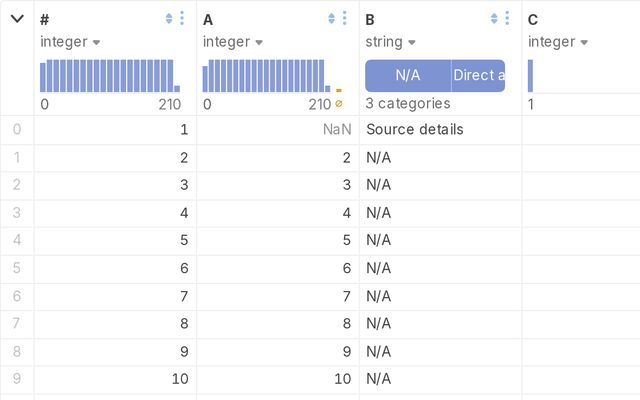Select the N/A category bar in column B

pos(408,76)
